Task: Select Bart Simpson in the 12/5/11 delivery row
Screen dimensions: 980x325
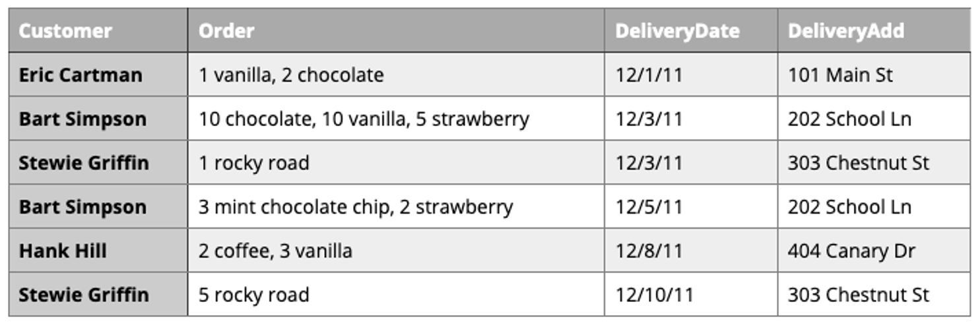Action: [82, 207]
